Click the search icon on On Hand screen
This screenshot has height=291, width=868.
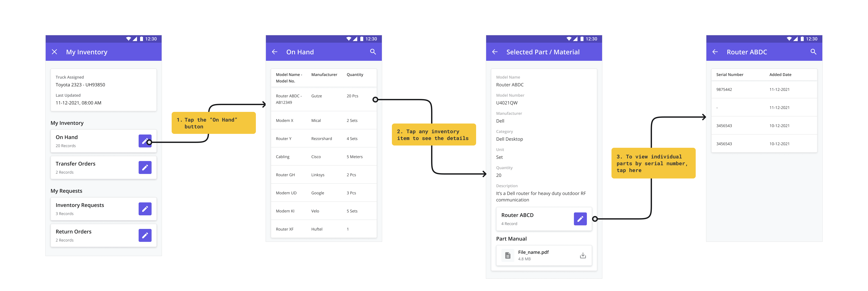click(373, 52)
